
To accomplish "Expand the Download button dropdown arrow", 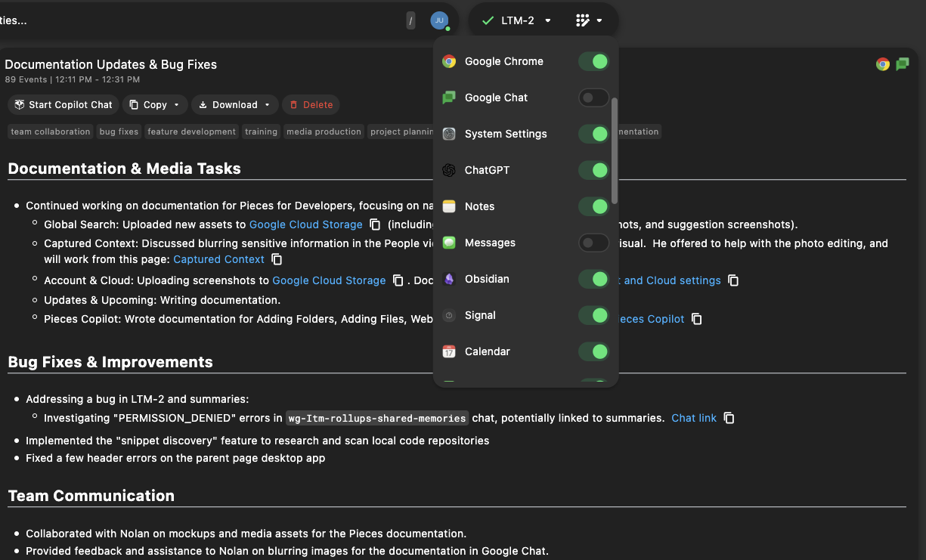I will [x=267, y=105].
